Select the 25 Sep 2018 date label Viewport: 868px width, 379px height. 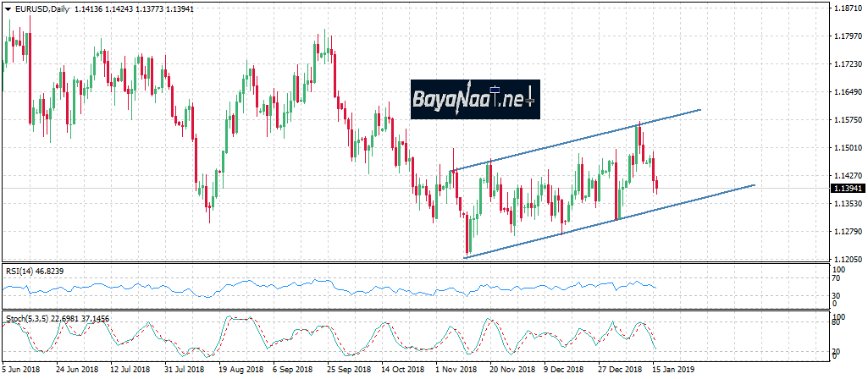click(349, 370)
